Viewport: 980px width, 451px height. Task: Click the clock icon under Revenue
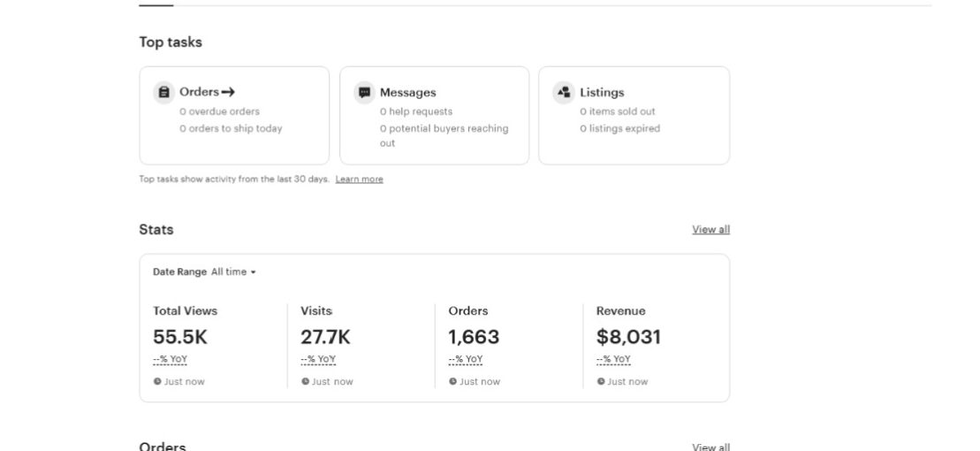click(x=601, y=381)
